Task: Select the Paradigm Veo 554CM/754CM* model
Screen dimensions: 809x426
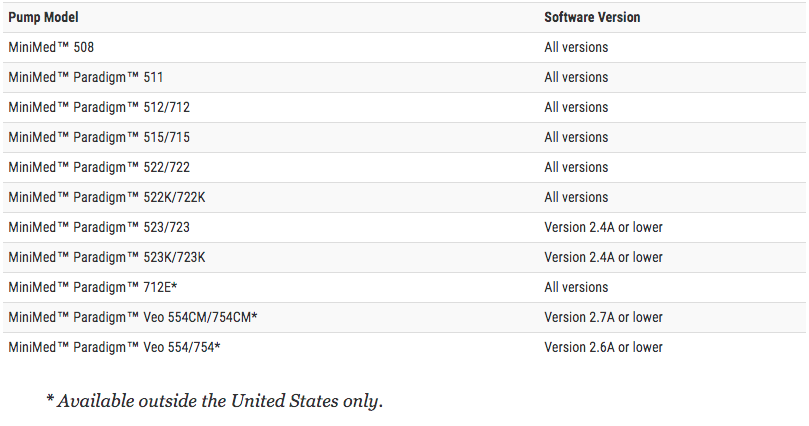Action: click(133, 317)
